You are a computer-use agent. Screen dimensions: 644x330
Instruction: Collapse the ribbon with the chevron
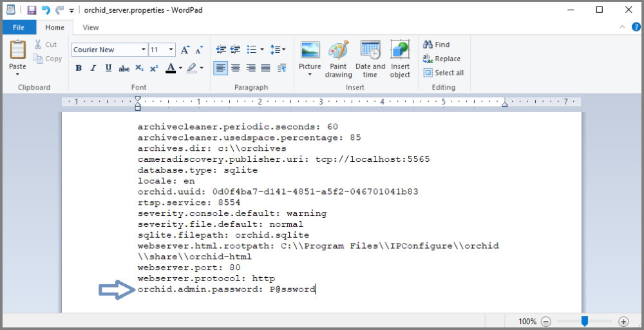pyautogui.click(x=623, y=27)
